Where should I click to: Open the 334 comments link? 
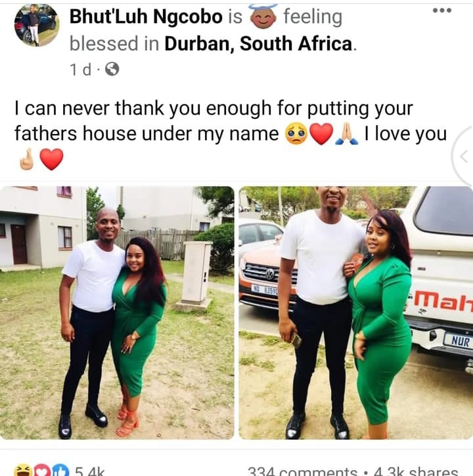click(302, 471)
